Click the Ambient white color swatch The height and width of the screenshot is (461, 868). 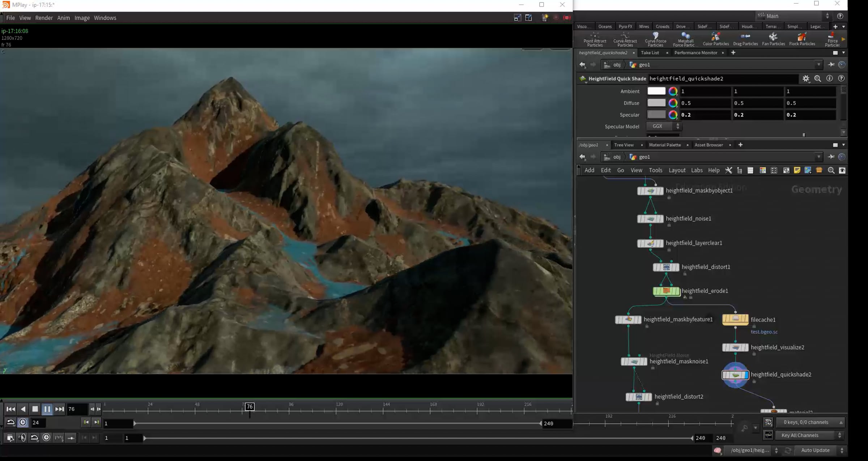(656, 91)
